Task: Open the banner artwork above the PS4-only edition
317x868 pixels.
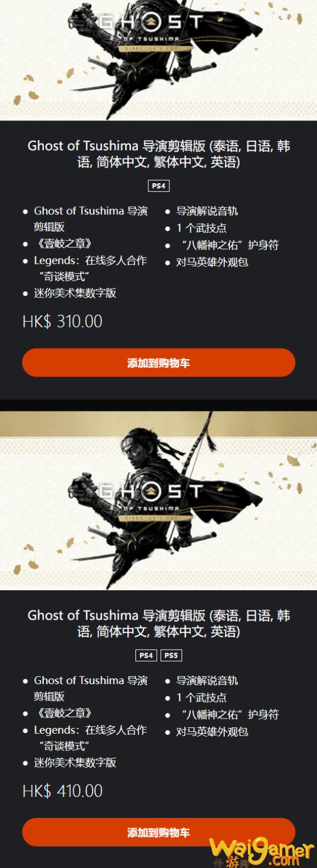Action: pyautogui.click(x=158, y=60)
